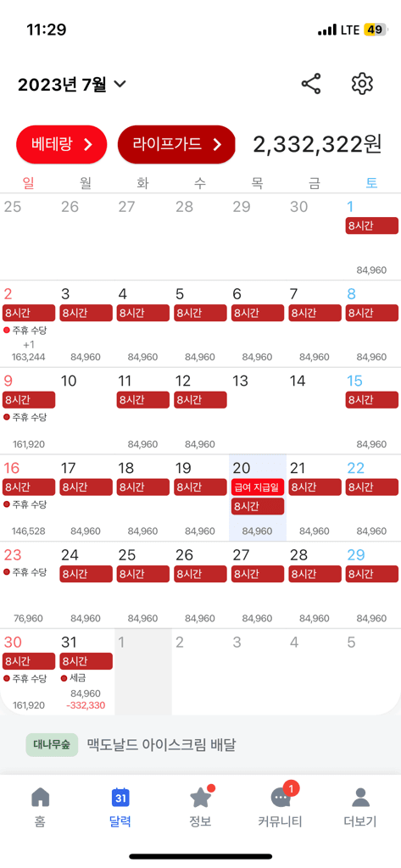Open the 베테랑 workplace button

click(61, 144)
